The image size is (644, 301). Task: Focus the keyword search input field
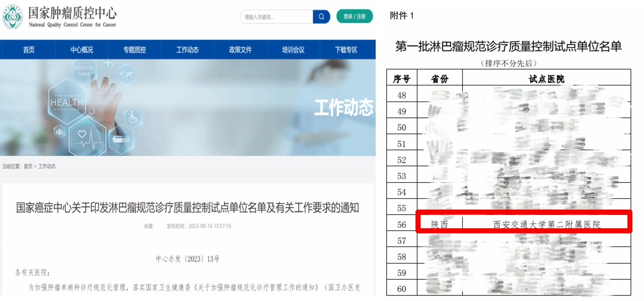click(x=276, y=17)
